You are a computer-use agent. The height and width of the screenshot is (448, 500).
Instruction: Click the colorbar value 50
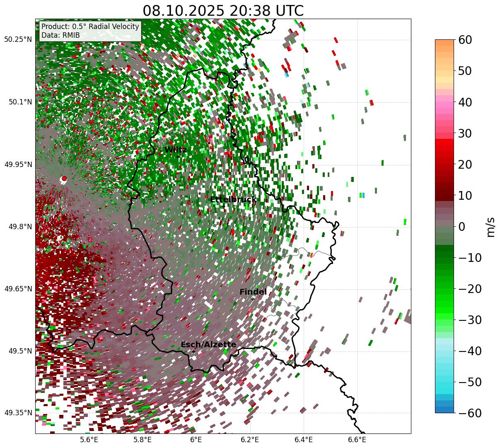point(464,71)
